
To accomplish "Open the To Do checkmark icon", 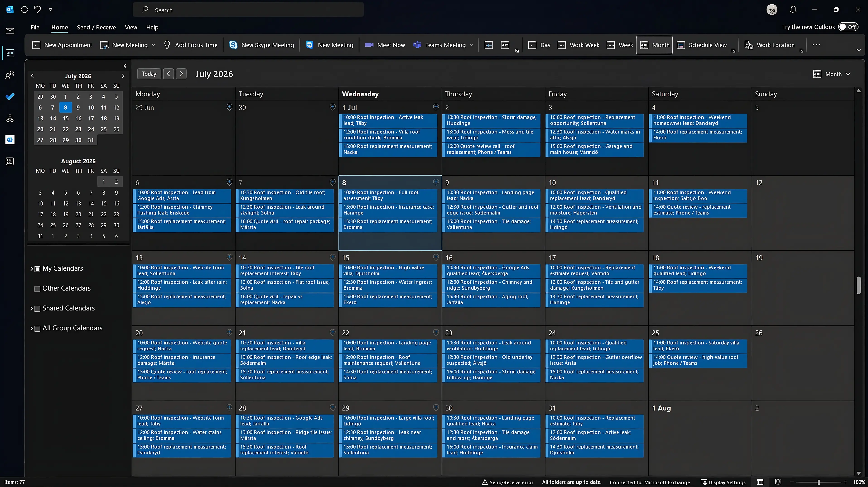I will pos(10,97).
